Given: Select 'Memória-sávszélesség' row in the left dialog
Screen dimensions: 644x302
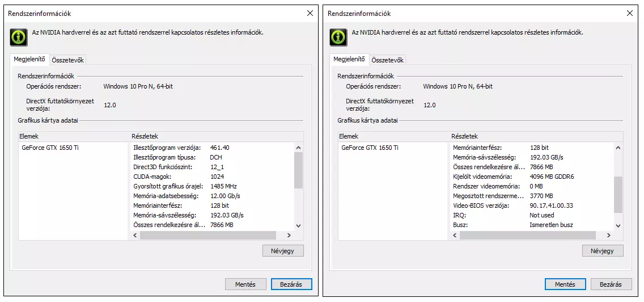Looking at the screenshot, I should coord(213,215).
